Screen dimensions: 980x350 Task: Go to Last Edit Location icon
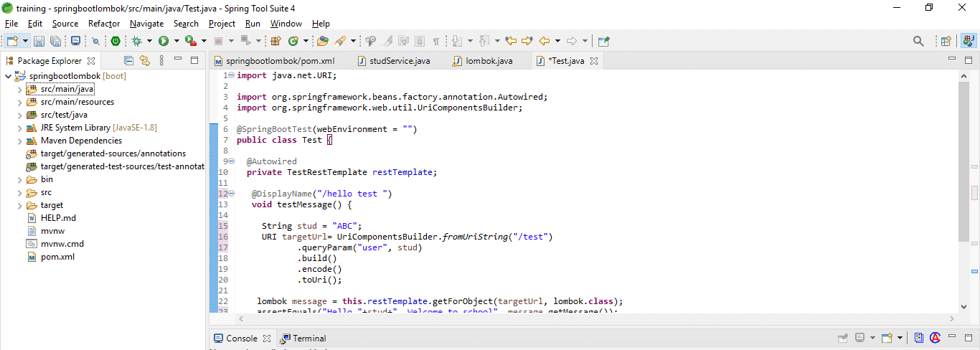[511, 42]
